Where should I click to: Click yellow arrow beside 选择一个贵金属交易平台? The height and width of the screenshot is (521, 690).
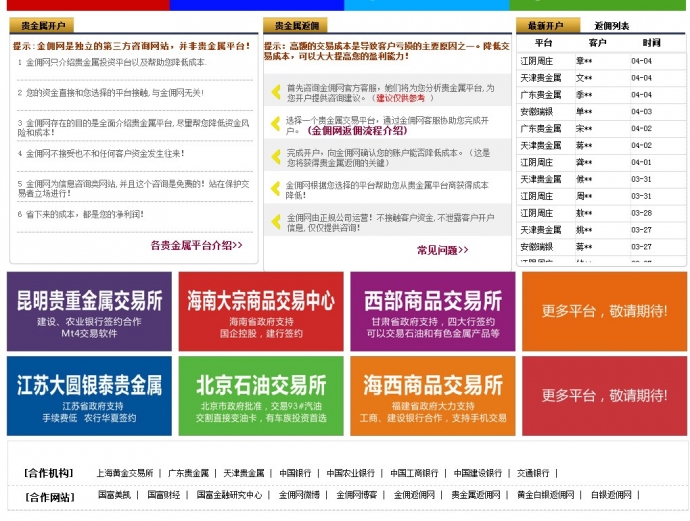(x=276, y=124)
